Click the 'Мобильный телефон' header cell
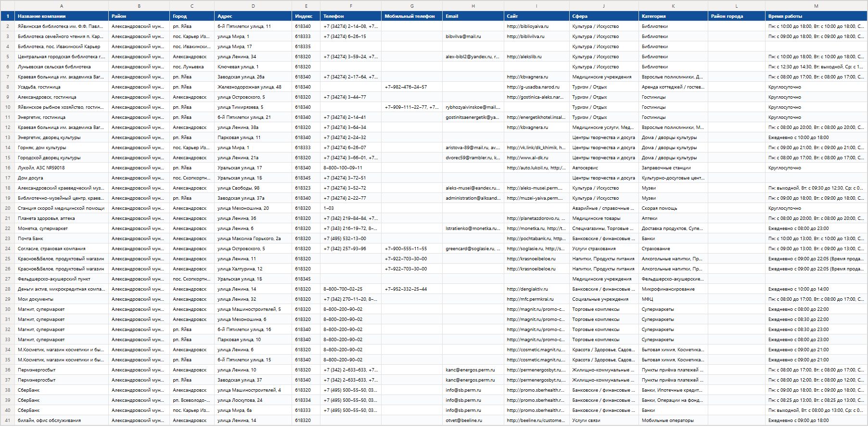Viewport: 868px width, 434px height. click(412, 16)
